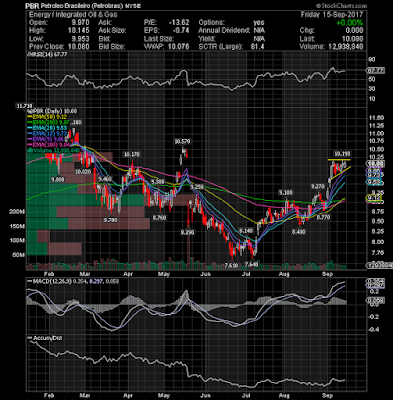Click the EPS value -0.74
The height and width of the screenshot is (400, 393).
(x=181, y=31)
